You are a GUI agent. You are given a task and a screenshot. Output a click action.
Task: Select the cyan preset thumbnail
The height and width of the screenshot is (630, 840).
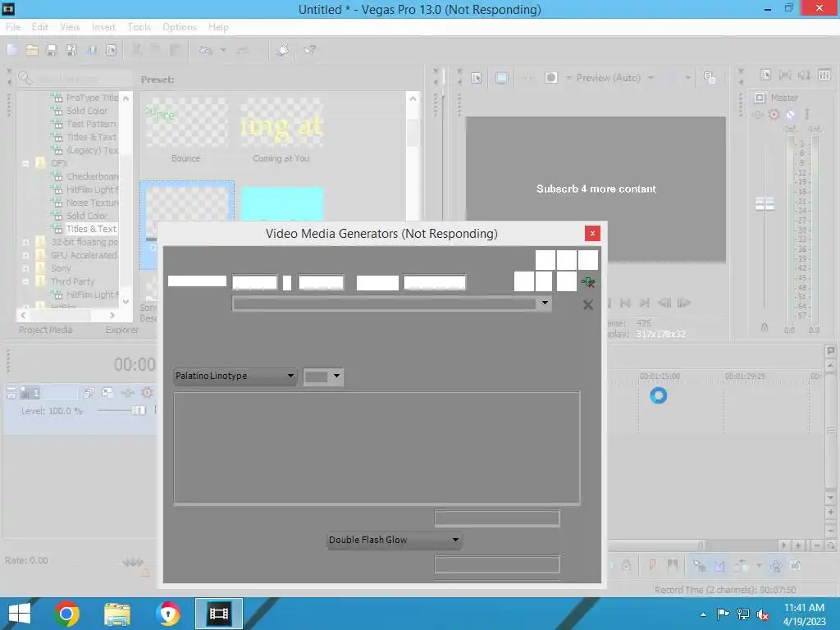tap(282, 203)
